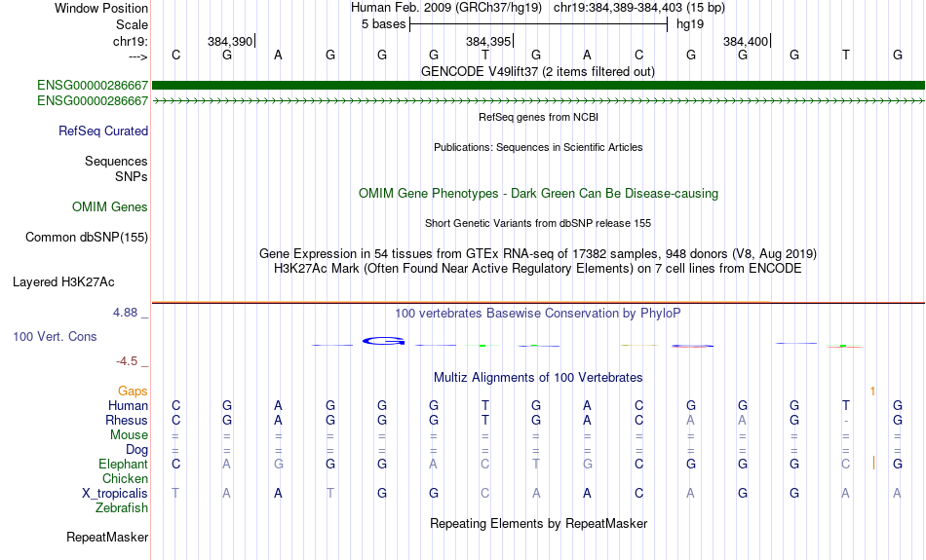Open the H3K27Ac Mark ENCODE track title
The image size is (926, 560).
tap(538, 269)
